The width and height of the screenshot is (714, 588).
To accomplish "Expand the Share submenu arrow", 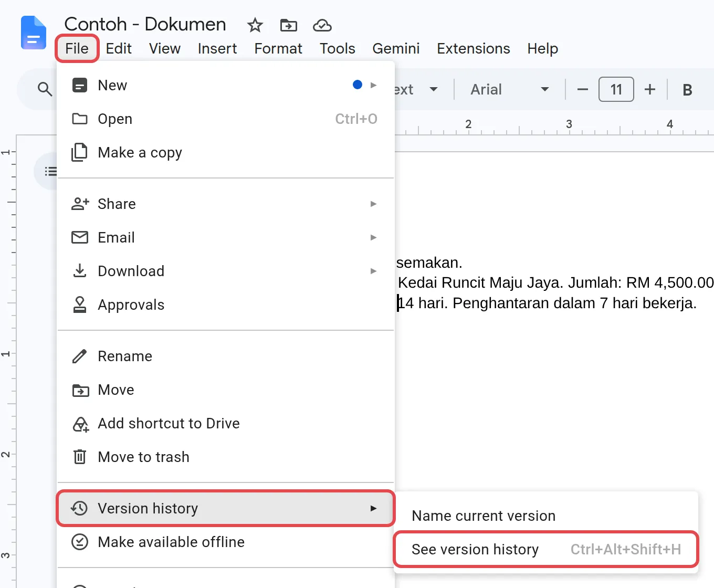I will coord(373,204).
